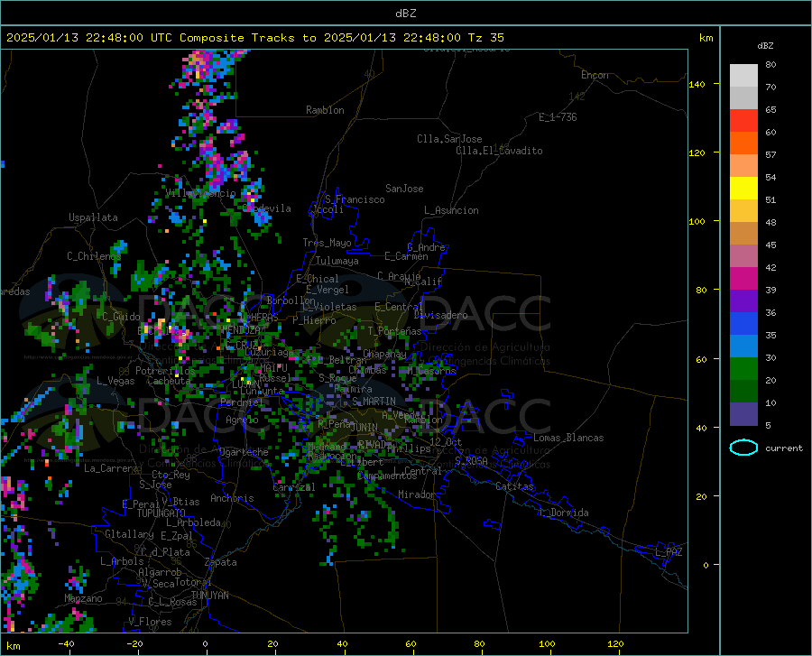The height and width of the screenshot is (656, 812).
Task: Click the 54 dBZ yellow color swatch
Action: point(743,188)
